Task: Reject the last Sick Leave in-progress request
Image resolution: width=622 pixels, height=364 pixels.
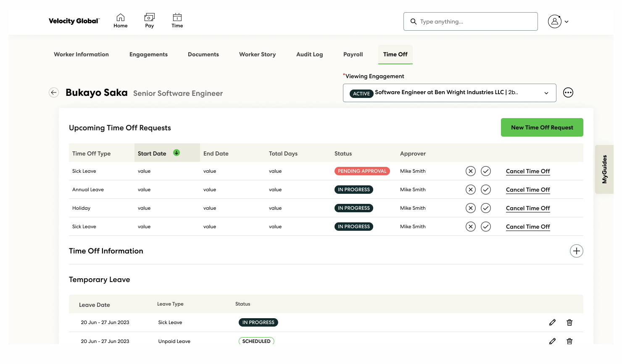Action: click(471, 227)
